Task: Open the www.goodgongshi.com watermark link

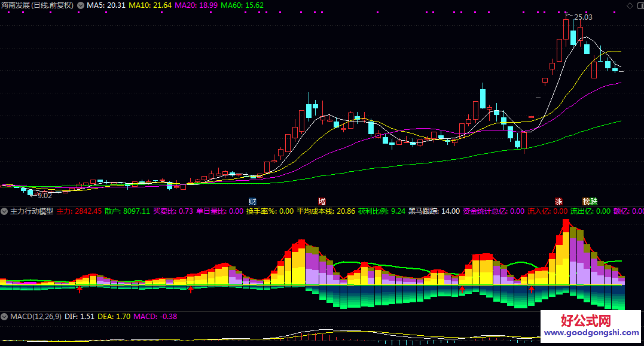Action: pyautogui.click(x=592, y=334)
